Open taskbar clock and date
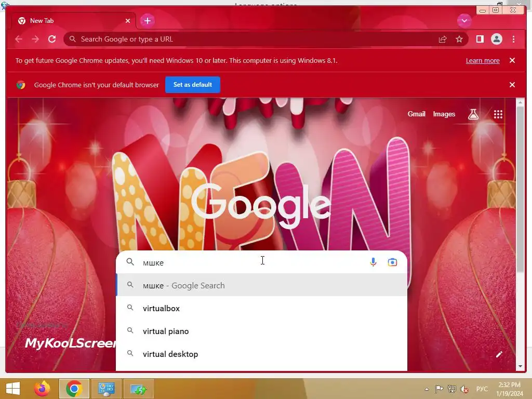532x399 pixels. pos(510,389)
